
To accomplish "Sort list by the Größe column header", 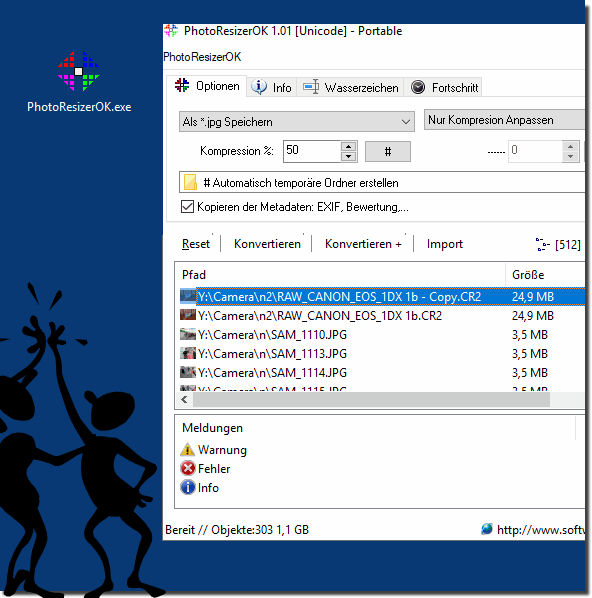I will [x=545, y=275].
